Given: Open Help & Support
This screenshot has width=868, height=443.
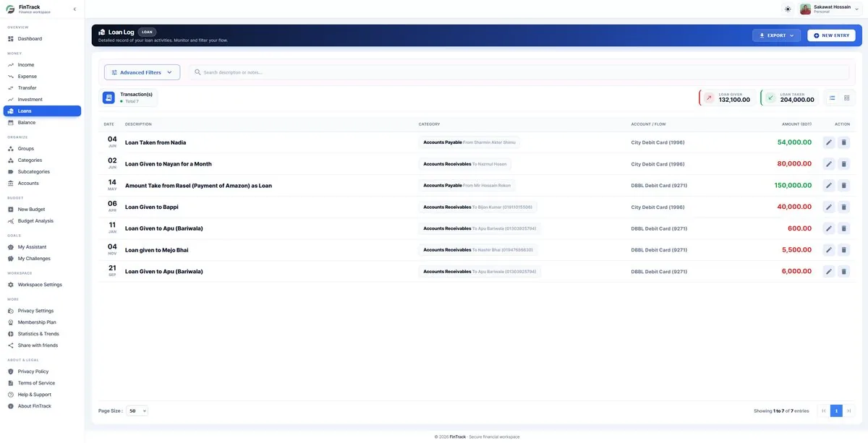Looking at the screenshot, I should 42,394.
